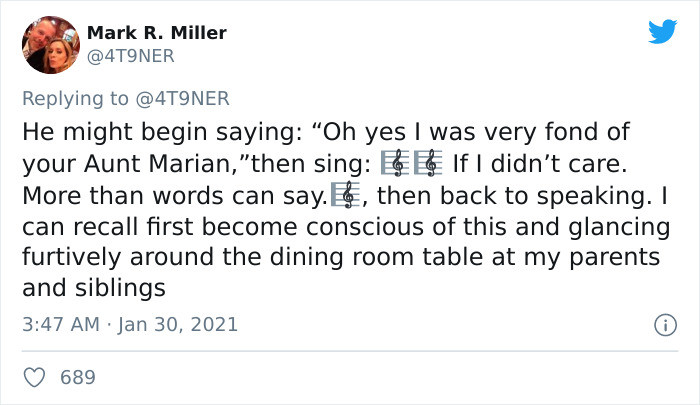
Task: Open the 3:47 AM timestamp link
Action: point(61,324)
